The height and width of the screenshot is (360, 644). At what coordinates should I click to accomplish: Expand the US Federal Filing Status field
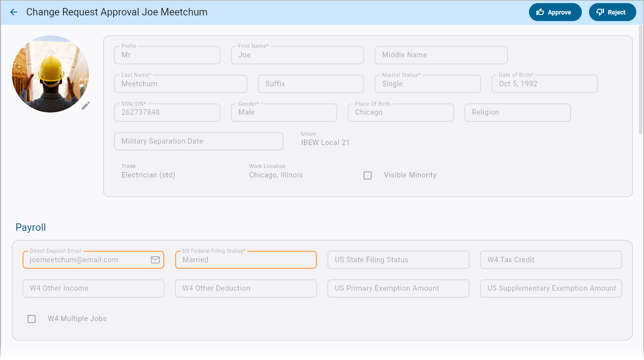[x=246, y=260]
